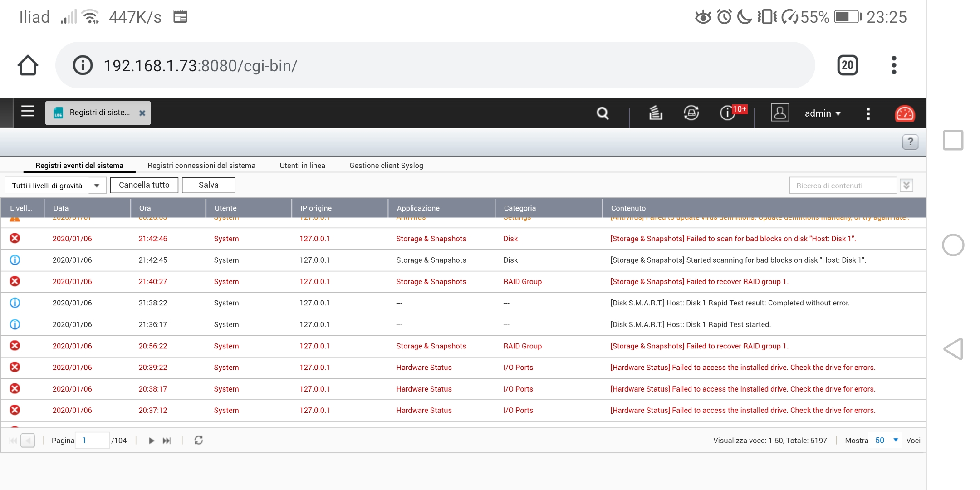
Task: Expand advanced search options arrow
Action: coord(906,186)
